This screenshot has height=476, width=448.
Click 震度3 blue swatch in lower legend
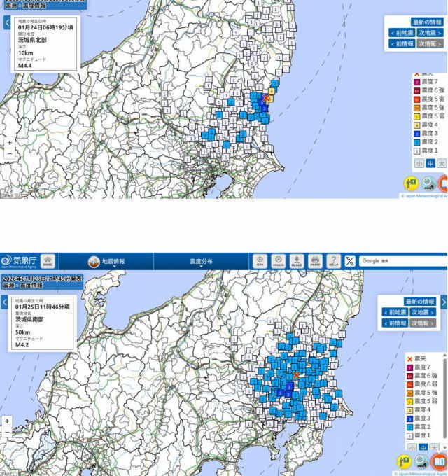[x=409, y=418]
